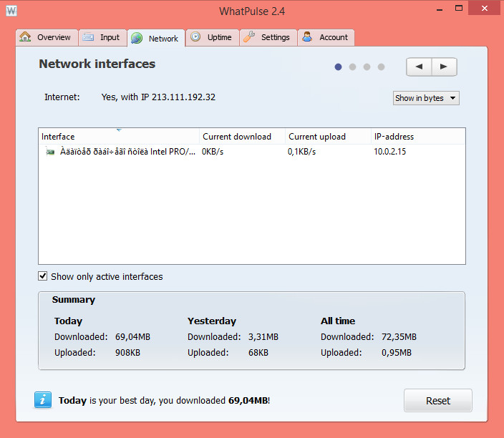Switch to the Input tab
The height and width of the screenshot is (438, 504).
102,38
